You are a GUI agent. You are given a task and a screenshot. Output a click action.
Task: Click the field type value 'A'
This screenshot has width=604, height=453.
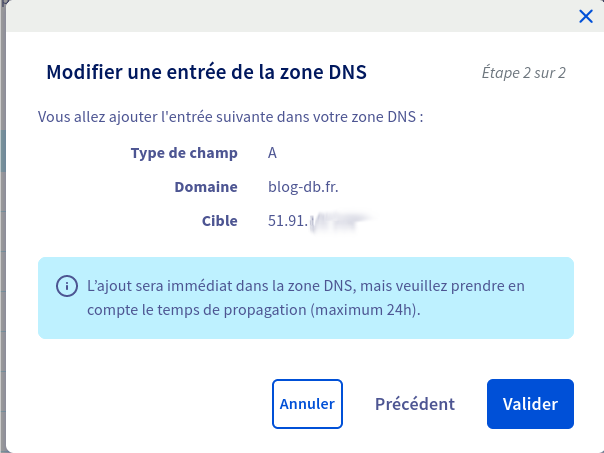273,153
